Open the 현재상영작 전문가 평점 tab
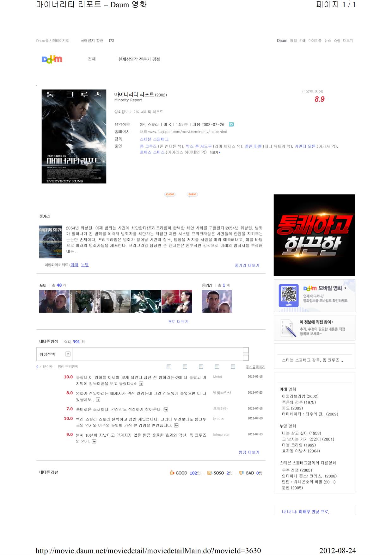This screenshot has width=392, height=555. pos(139,59)
